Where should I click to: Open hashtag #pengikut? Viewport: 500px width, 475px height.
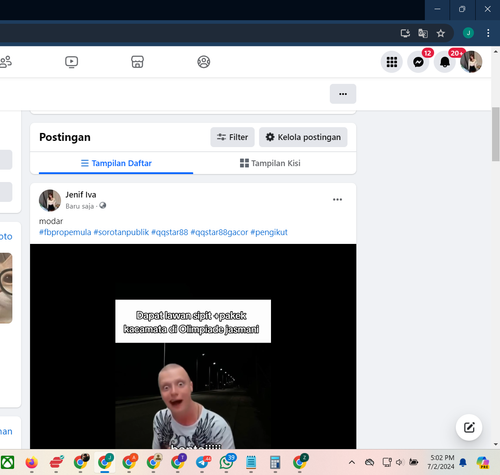pyautogui.click(x=269, y=232)
